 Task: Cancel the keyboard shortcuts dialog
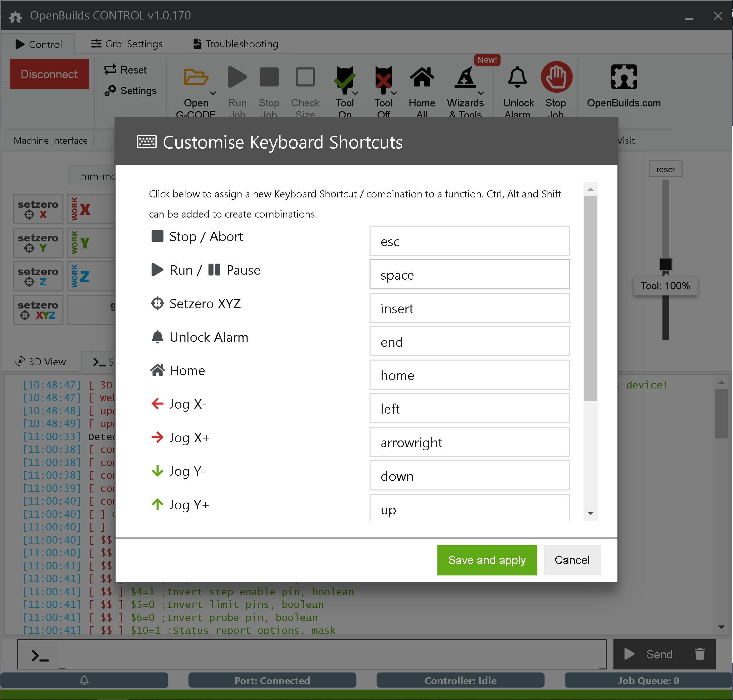click(572, 560)
